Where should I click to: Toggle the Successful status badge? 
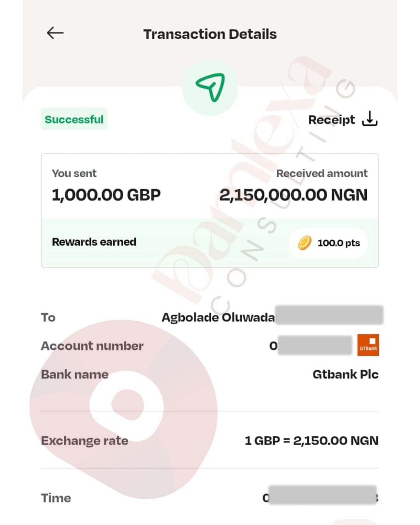(74, 119)
